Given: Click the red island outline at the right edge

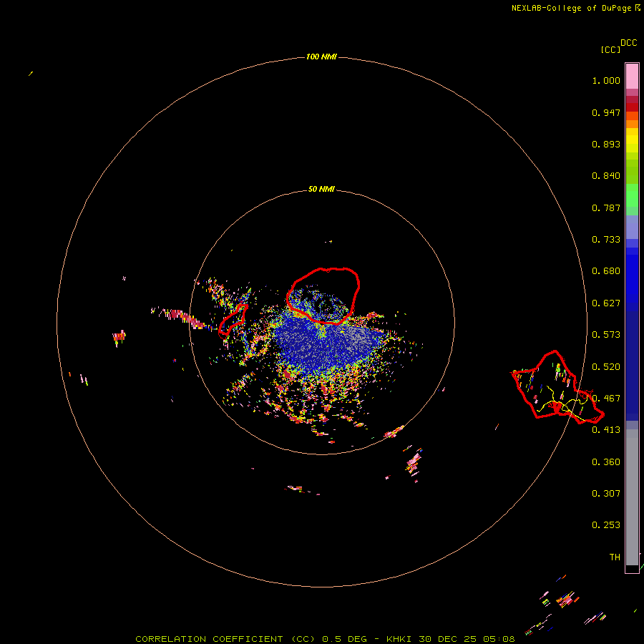Looking at the screenshot, I should point(557,387).
